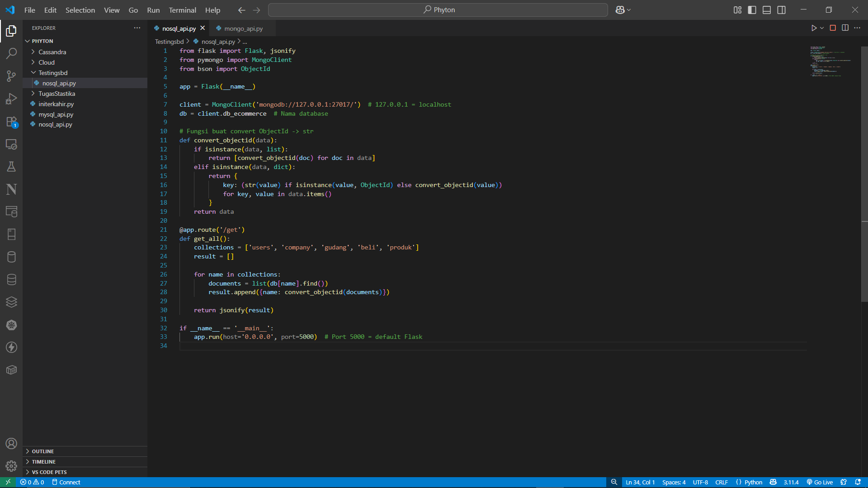Click the Copilot icon in title bar
This screenshot has width=868, height=488.
click(x=620, y=10)
